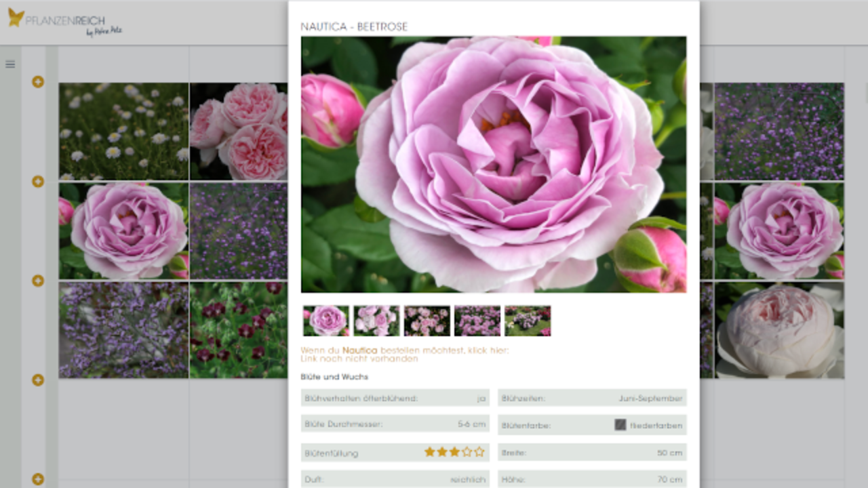Click the 'reichlich' Duft value

469,480
